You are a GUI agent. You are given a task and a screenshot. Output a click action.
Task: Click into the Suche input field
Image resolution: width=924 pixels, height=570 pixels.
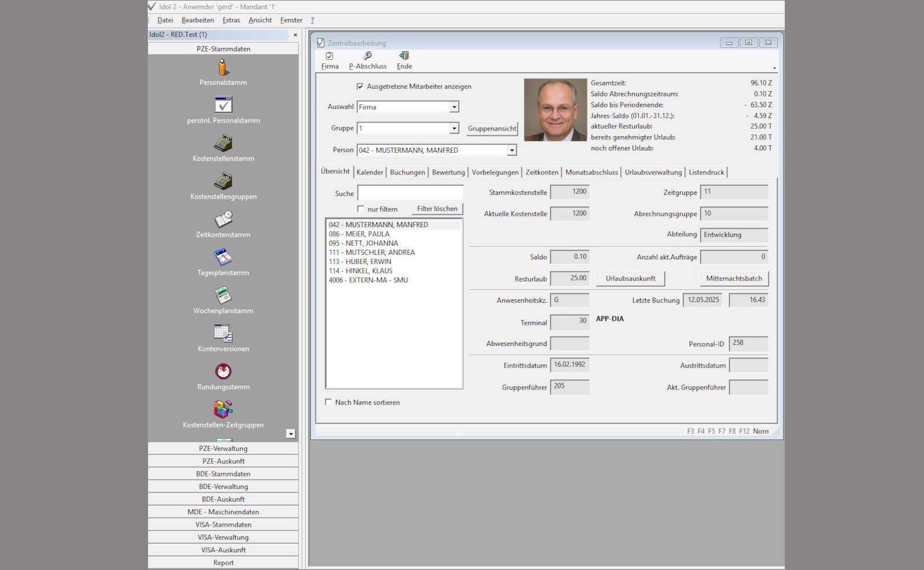click(x=410, y=193)
